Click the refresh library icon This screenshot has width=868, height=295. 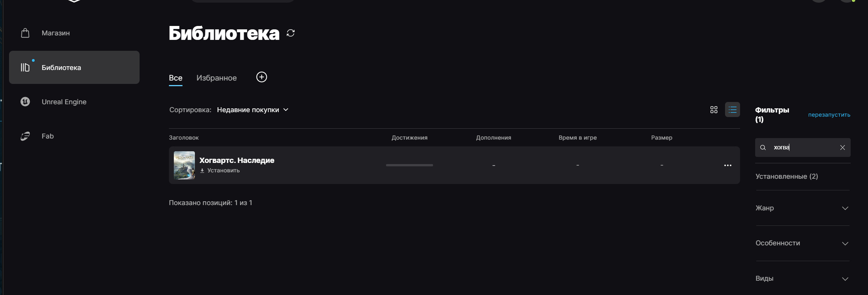pos(290,33)
